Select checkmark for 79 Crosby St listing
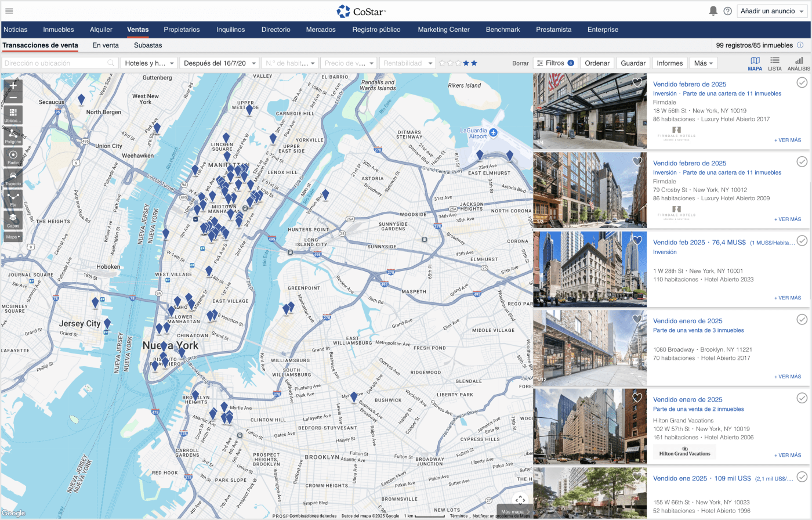 pos(802,162)
